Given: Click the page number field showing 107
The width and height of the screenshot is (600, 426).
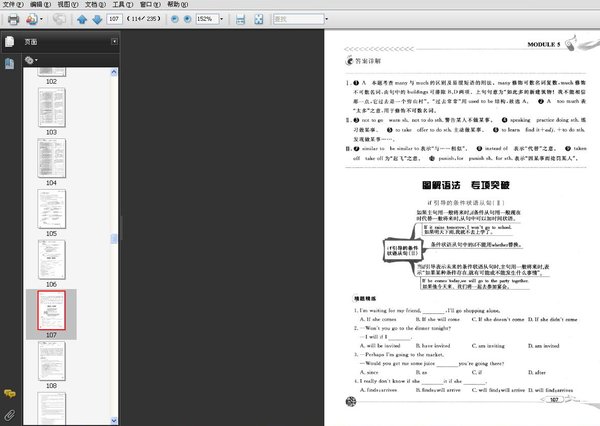Looking at the screenshot, I should click(114, 19).
